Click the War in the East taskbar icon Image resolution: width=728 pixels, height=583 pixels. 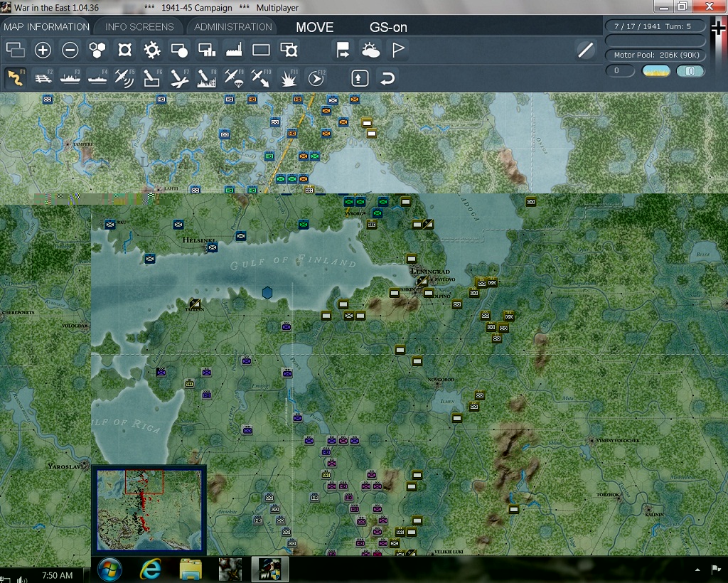(x=269, y=569)
